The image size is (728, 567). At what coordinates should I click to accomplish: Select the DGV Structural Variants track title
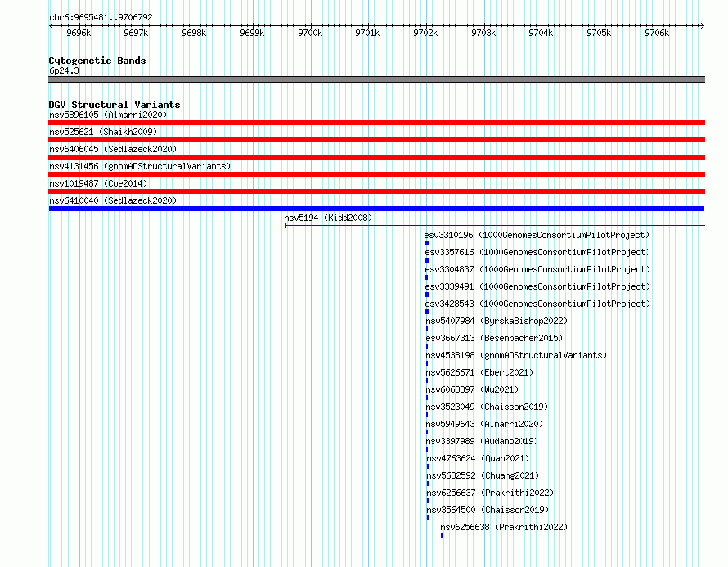click(x=115, y=105)
